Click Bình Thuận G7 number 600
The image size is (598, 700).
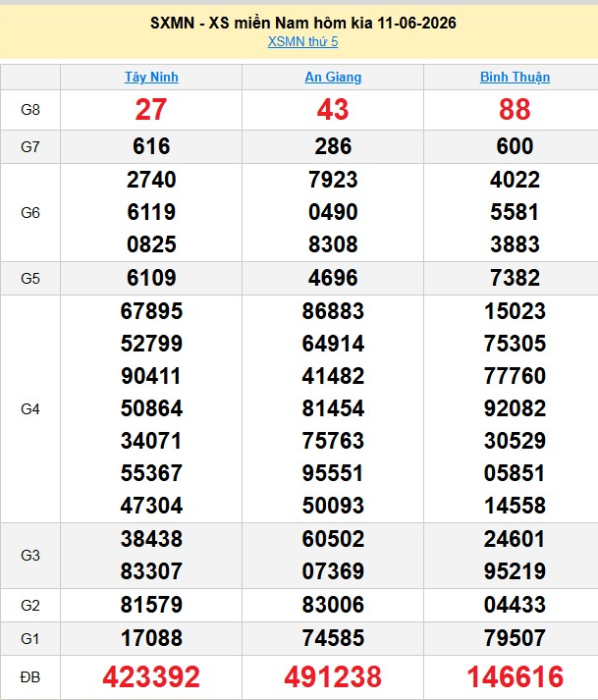515,146
